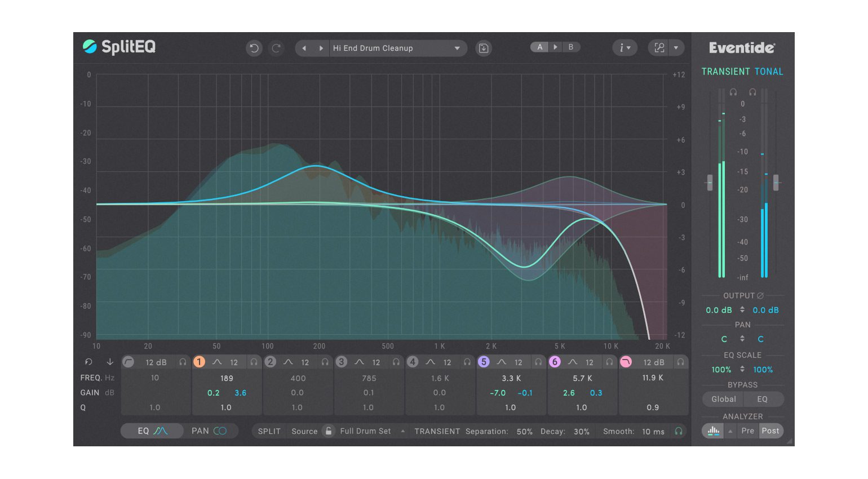Toggle the low-cut filter band icon
The height and width of the screenshot is (479, 868).
pos(129,362)
